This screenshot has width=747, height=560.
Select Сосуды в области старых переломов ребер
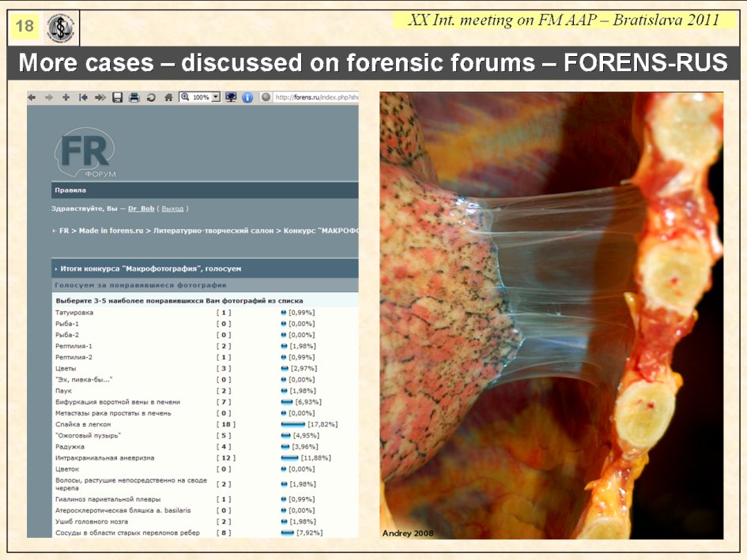click(128, 533)
